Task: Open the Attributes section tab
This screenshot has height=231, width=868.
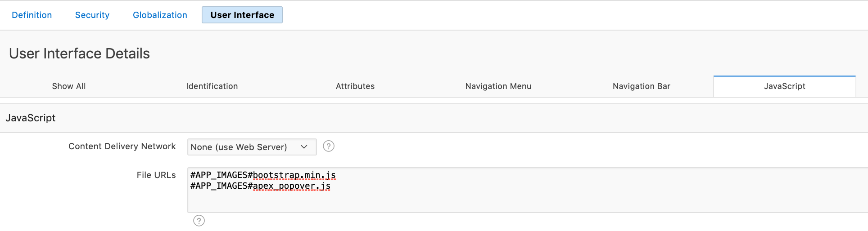Action: coord(355,86)
